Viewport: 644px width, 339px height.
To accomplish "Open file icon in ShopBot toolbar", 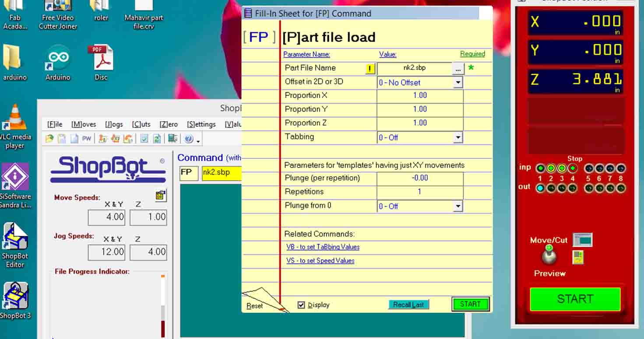I will coord(49,139).
